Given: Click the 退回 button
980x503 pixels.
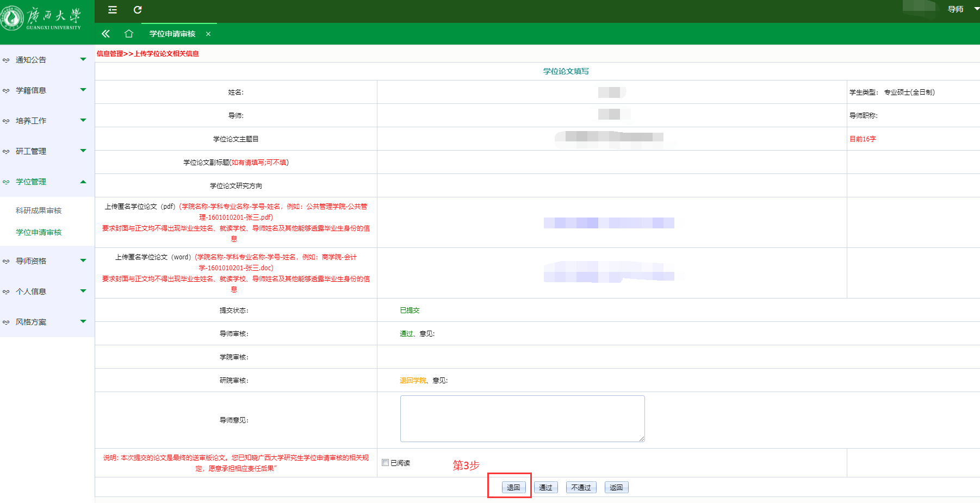Looking at the screenshot, I should (513, 487).
